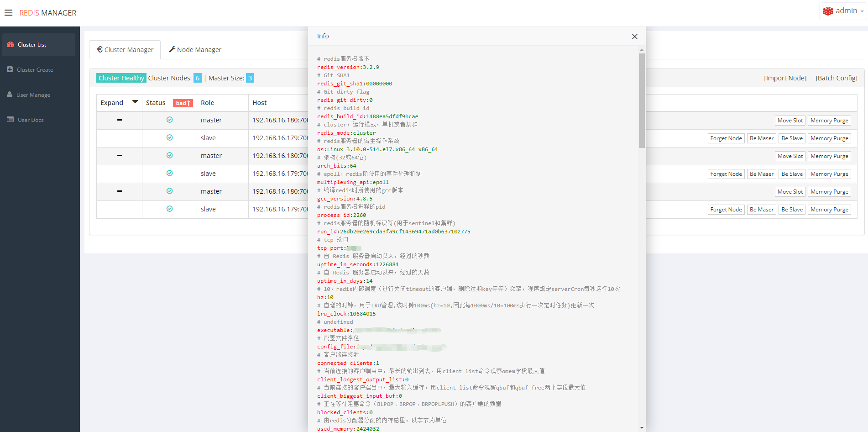This screenshot has height=432, width=868.
Task: Click the used_memory:2424032 line
Action: coord(348,429)
